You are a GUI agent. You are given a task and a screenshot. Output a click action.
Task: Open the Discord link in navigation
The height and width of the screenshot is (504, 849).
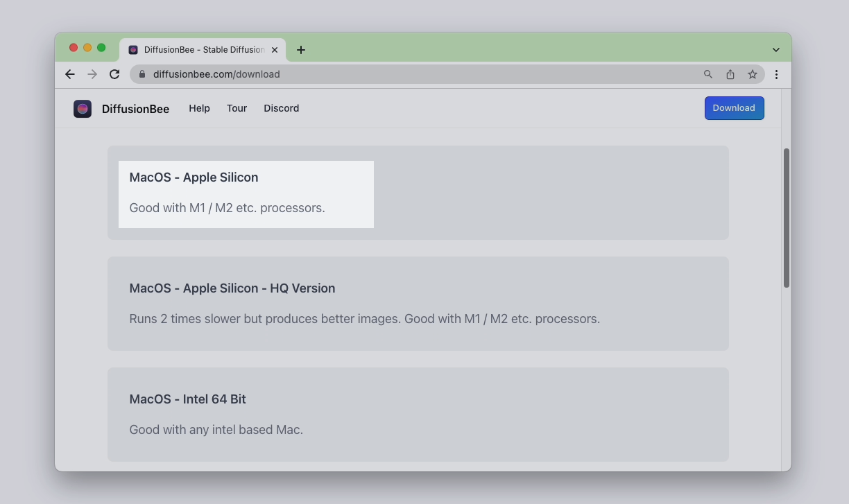pos(281,108)
